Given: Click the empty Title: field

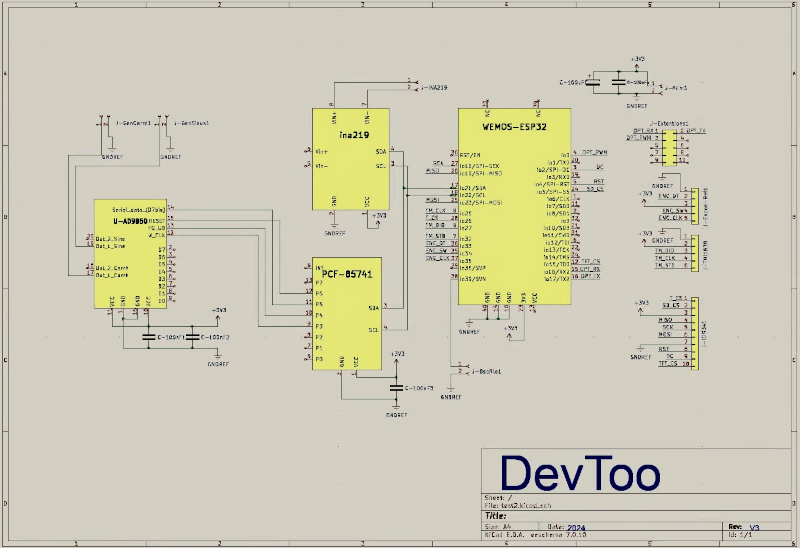Looking at the screenshot, I should point(636,516).
